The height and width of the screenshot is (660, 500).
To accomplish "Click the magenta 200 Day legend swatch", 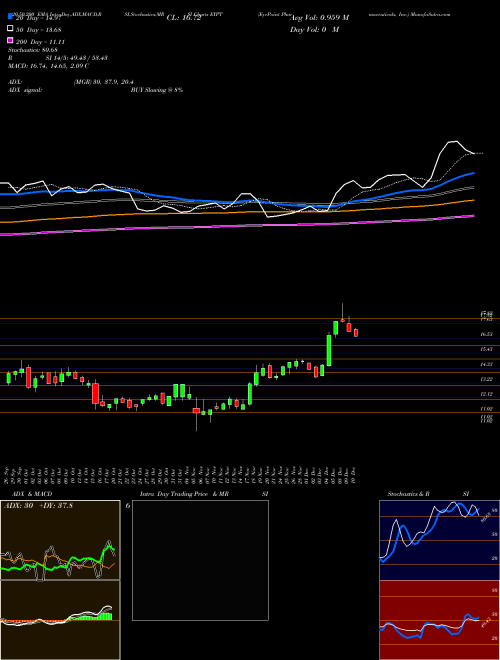I will click(x=10, y=42).
